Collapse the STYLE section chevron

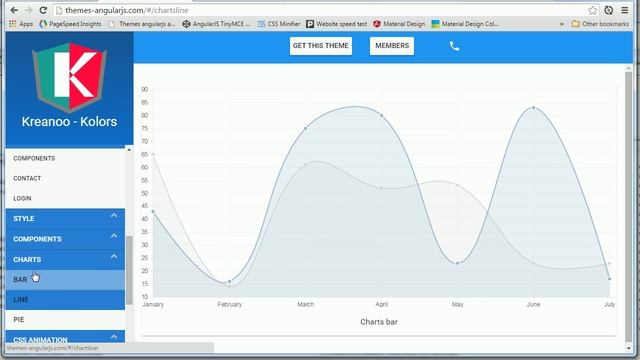pyautogui.click(x=114, y=216)
